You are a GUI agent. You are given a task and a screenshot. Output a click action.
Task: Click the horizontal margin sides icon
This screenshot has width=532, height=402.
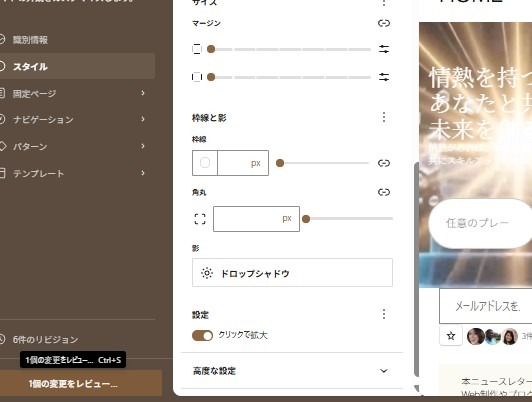pos(197,77)
